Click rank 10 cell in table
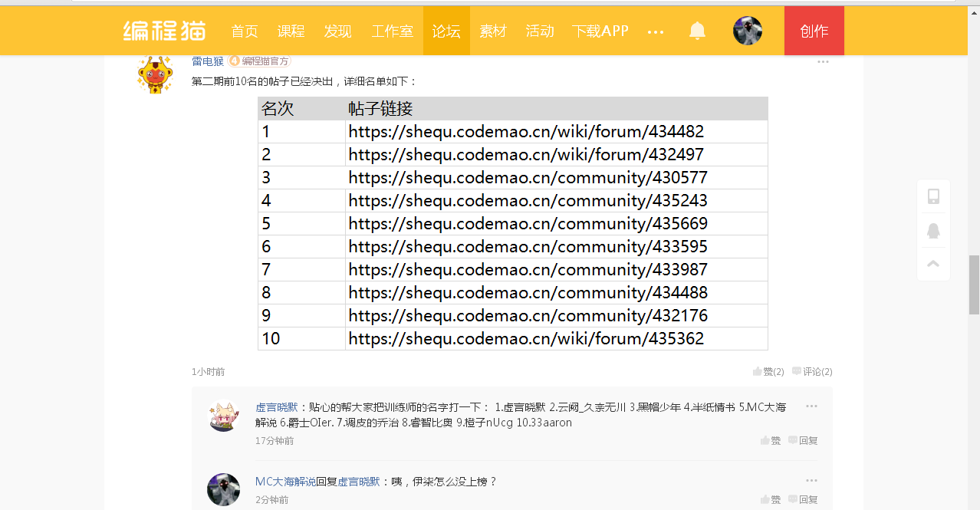The height and width of the screenshot is (510, 980). click(x=301, y=339)
